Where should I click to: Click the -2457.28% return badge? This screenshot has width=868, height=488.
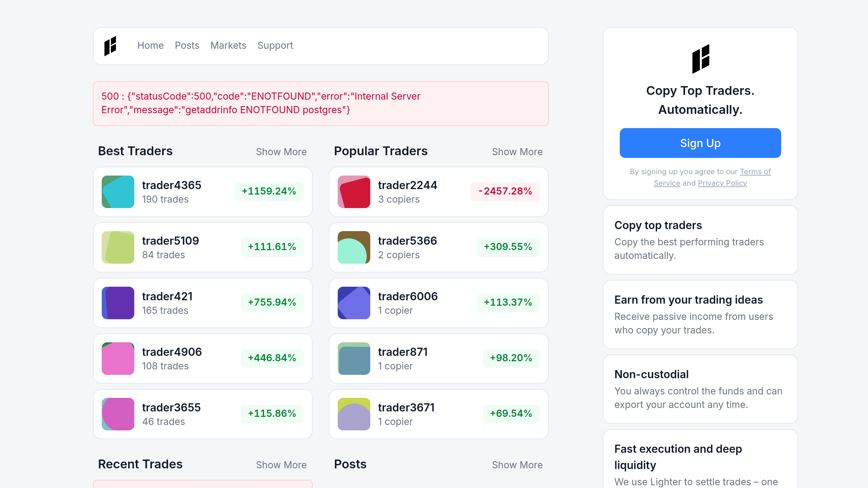(505, 191)
